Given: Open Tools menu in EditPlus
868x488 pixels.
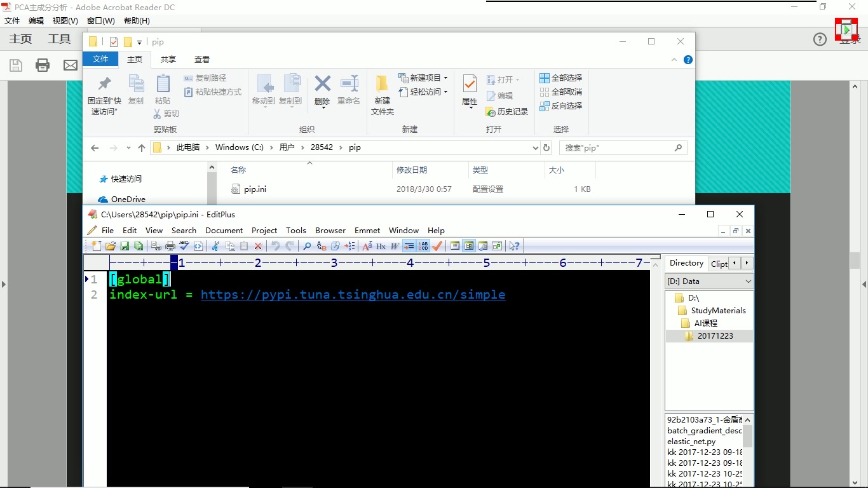Looking at the screenshot, I should tap(296, 230).
